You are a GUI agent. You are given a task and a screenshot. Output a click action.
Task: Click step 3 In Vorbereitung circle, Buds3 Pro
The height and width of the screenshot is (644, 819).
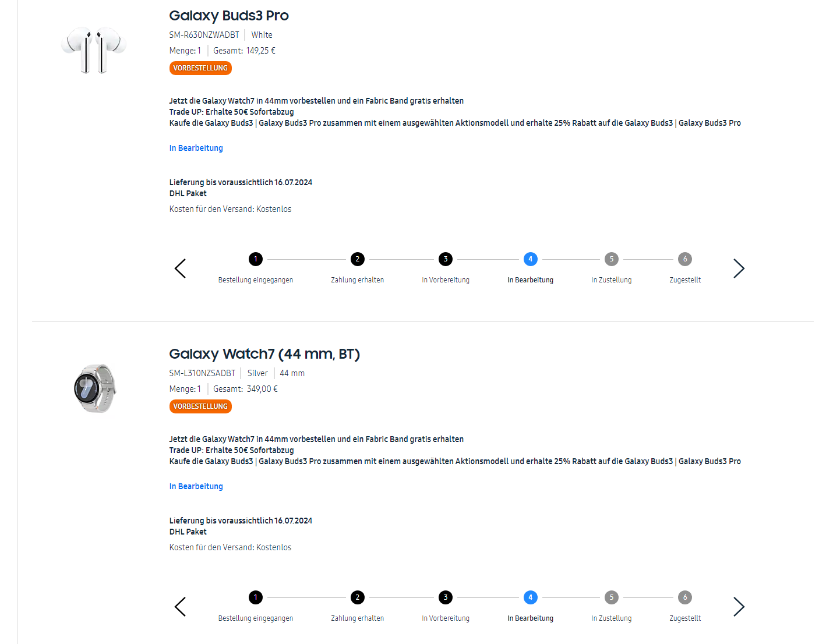click(446, 259)
